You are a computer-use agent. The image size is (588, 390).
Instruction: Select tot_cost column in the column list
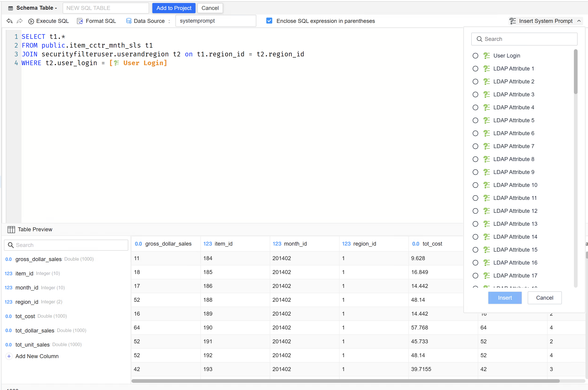[25, 316]
